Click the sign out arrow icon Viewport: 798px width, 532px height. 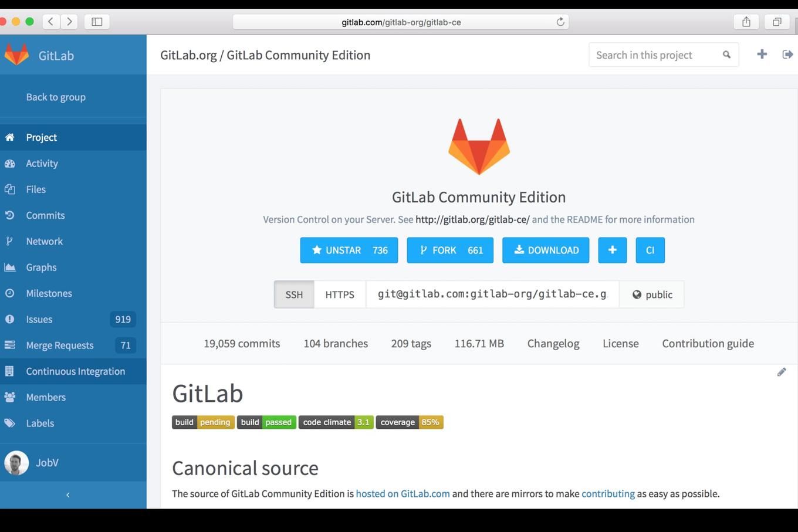pyautogui.click(x=787, y=54)
